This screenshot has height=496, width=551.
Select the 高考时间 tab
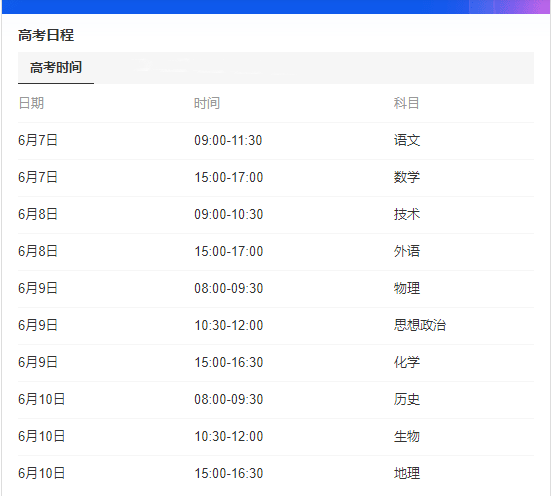click(56, 67)
